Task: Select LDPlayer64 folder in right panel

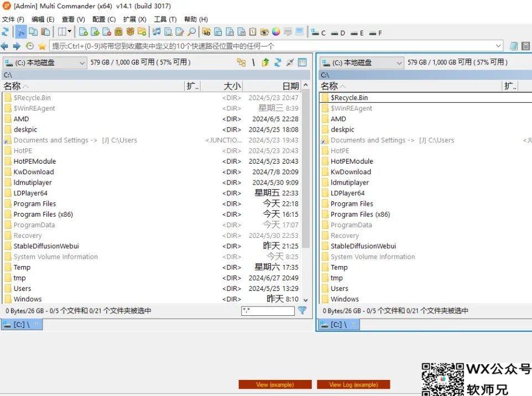Action: pos(426,193)
